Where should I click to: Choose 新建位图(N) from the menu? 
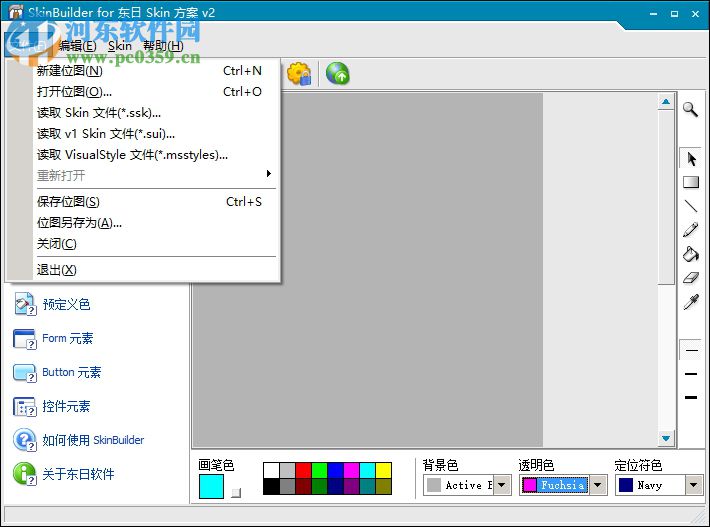coord(156,71)
